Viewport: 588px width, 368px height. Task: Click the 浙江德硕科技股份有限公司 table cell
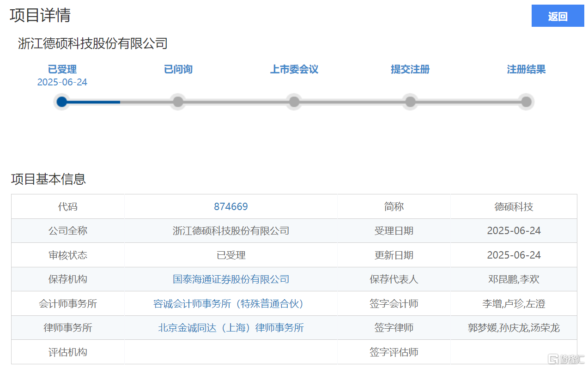[231, 231]
